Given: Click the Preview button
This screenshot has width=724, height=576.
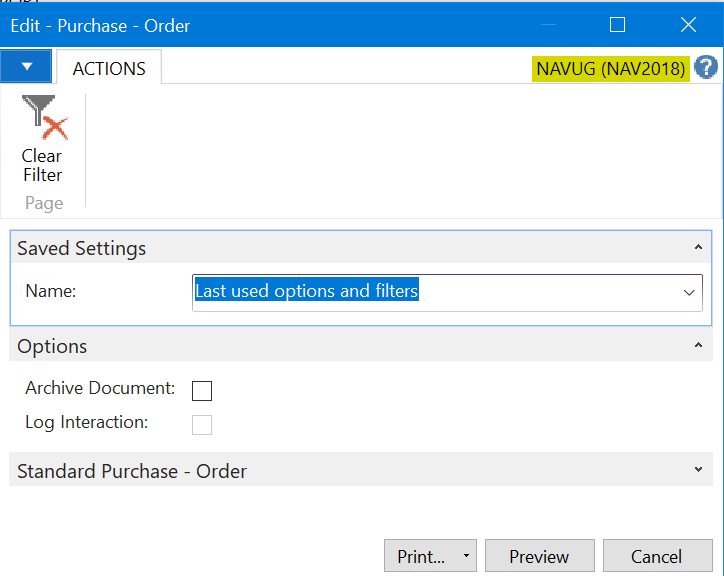Looking at the screenshot, I should click(539, 556).
